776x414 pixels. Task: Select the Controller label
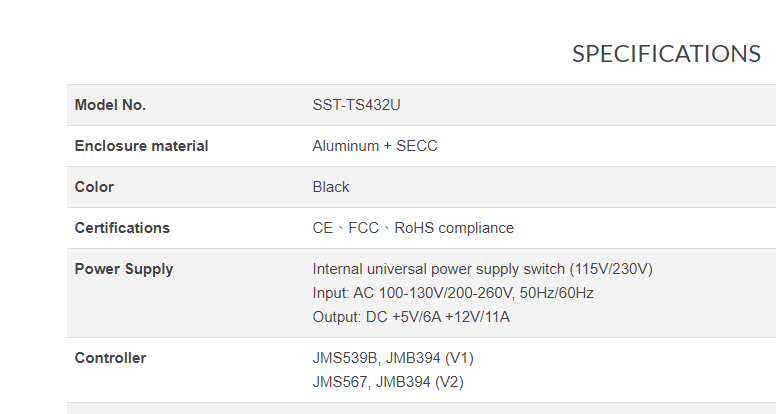(110, 358)
